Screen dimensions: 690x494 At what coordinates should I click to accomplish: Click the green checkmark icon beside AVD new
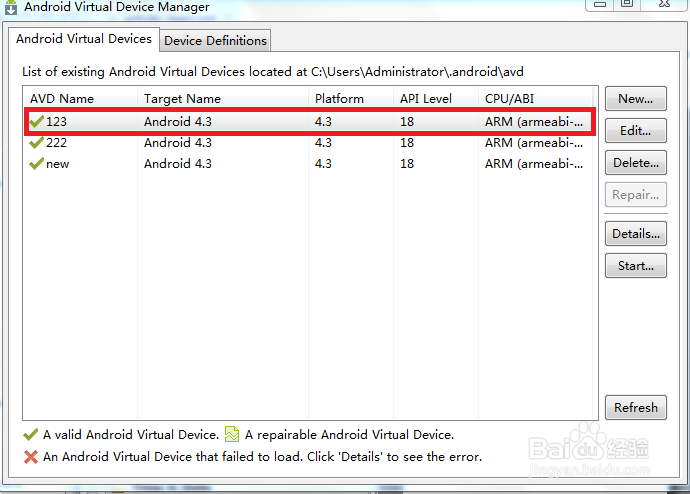37,163
